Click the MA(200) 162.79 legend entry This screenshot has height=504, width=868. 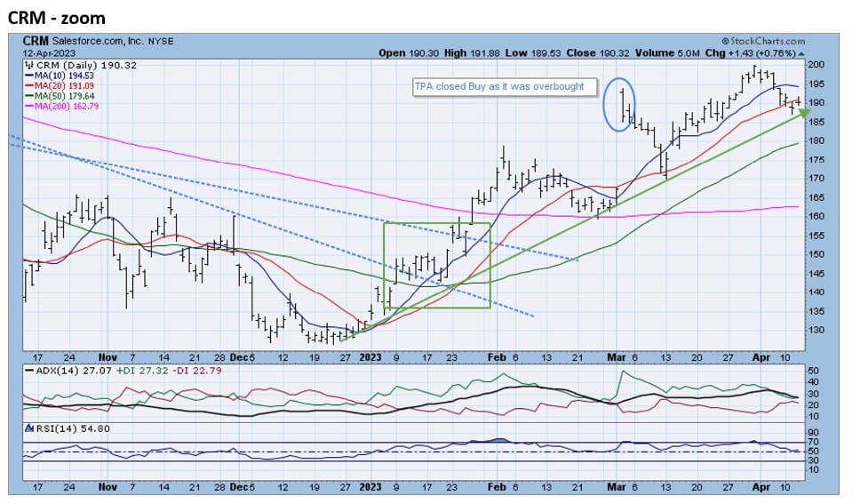tap(62, 106)
